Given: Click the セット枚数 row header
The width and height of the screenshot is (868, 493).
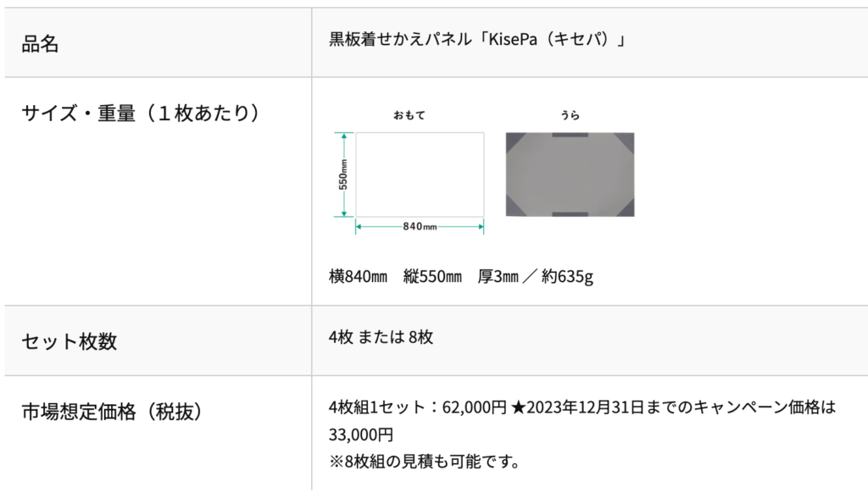Looking at the screenshot, I should tap(70, 341).
